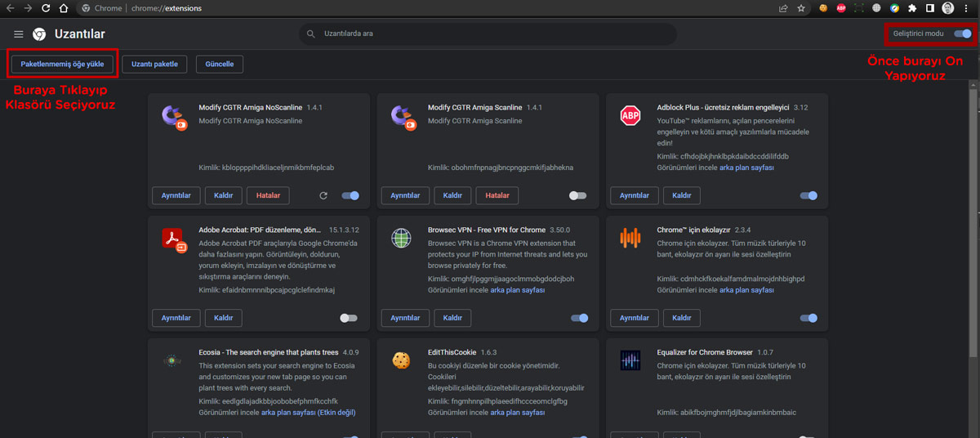
Task: Disable the Adblock Plus extension toggle
Action: pos(808,195)
